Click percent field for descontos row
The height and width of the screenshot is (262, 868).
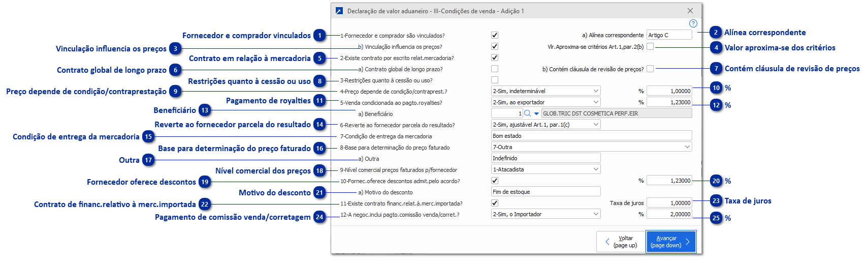(669, 181)
